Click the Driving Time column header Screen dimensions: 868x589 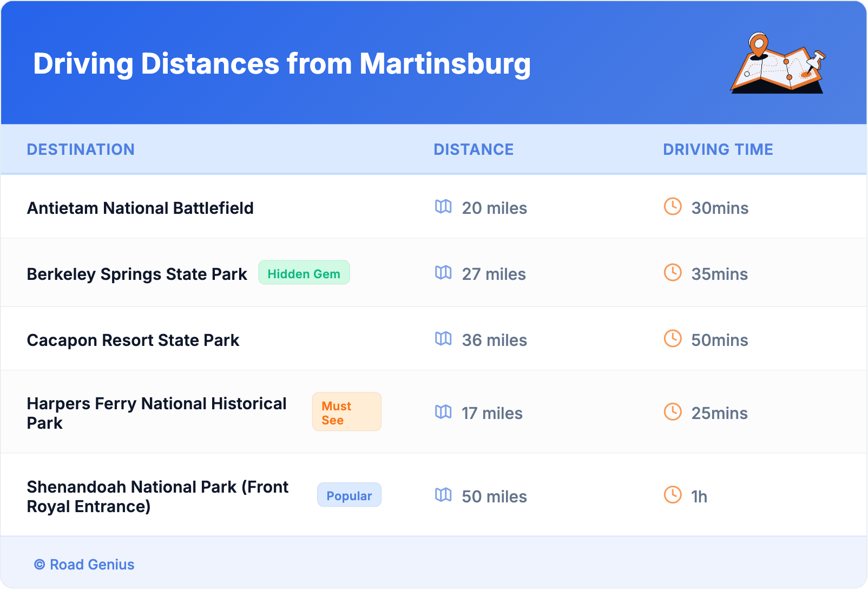pyautogui.click(x=718, y=149)
